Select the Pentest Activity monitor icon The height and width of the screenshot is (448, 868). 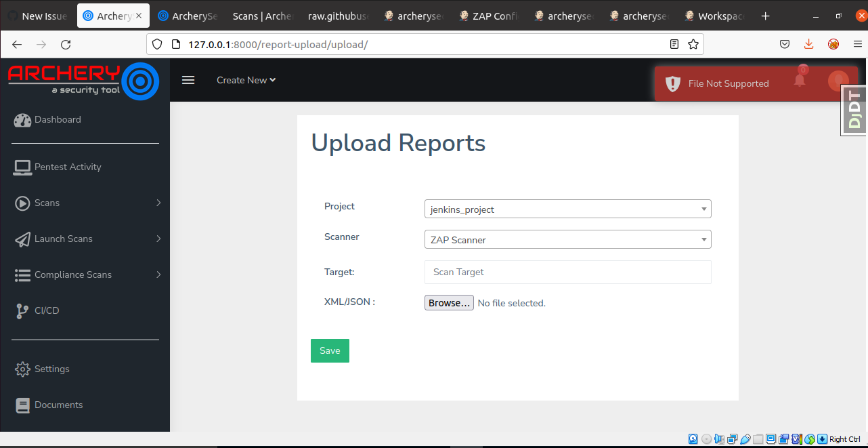[x=22, y=167]
